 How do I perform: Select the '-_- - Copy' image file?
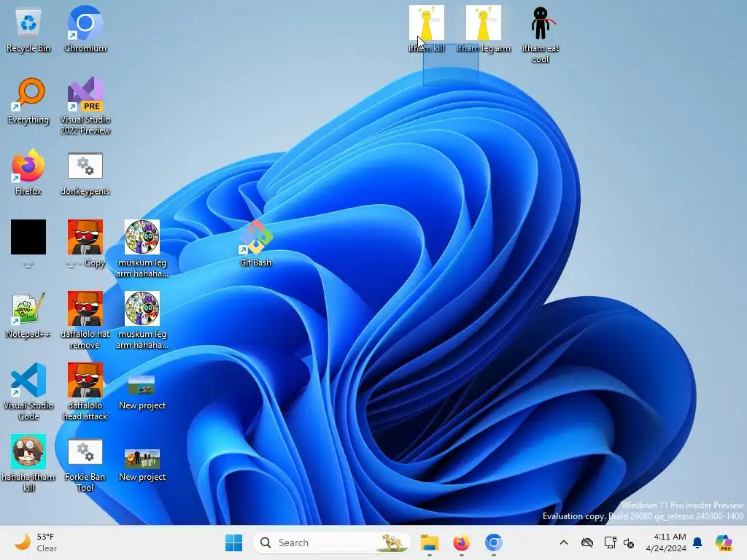pyautogui.click(x=85, y=244)
